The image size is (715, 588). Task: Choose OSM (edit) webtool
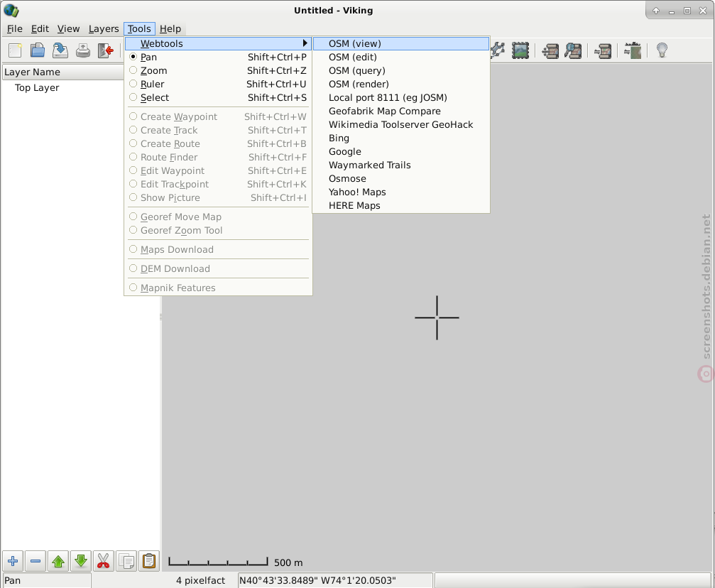coord(401,57)
